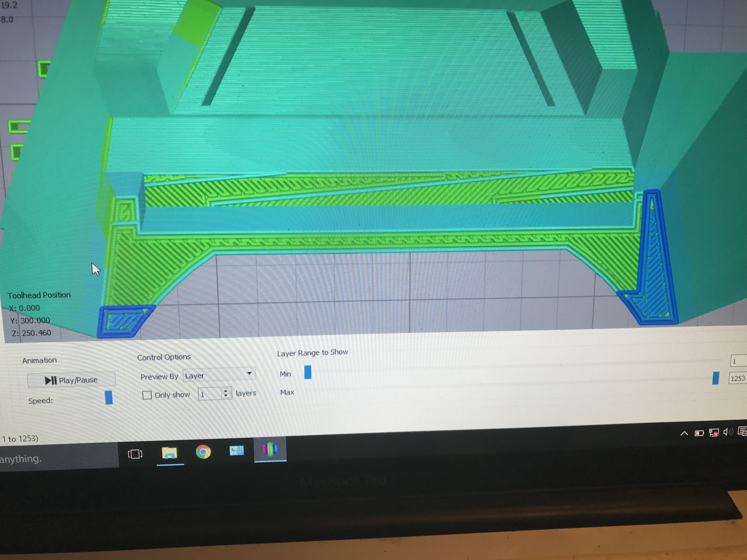Click the battery status tray icon
Viewport: 747px width, 560px height.
[x=699, y=433]
